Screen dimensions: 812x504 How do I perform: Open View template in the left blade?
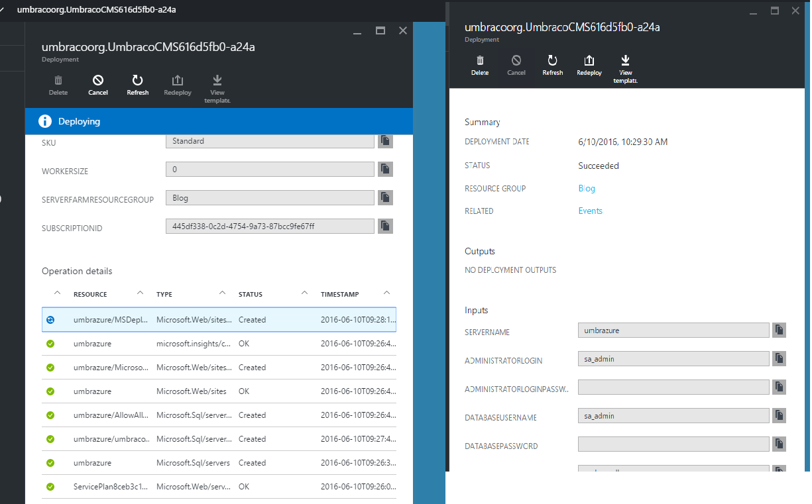[x=217, y=89]
